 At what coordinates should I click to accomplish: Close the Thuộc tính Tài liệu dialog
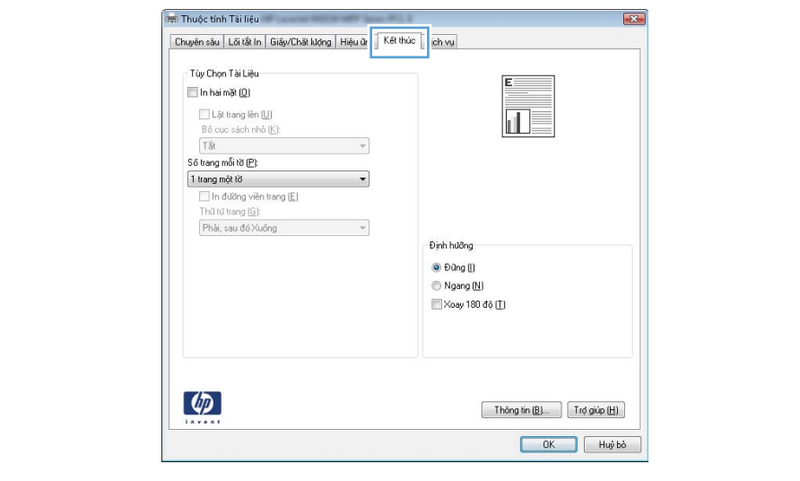pyautogui.click(x=634, y=19)
